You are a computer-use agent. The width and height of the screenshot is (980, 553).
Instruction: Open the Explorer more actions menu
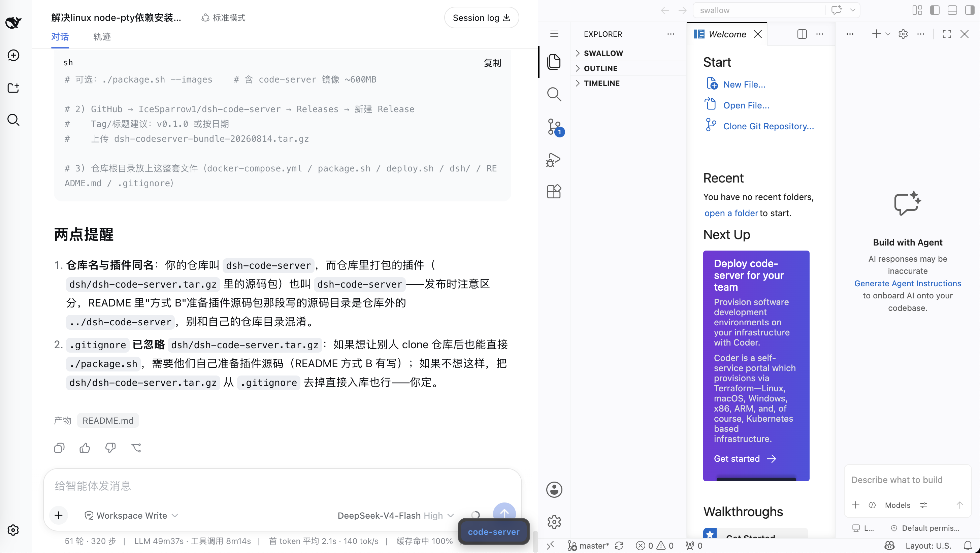(x=671, y=34)
